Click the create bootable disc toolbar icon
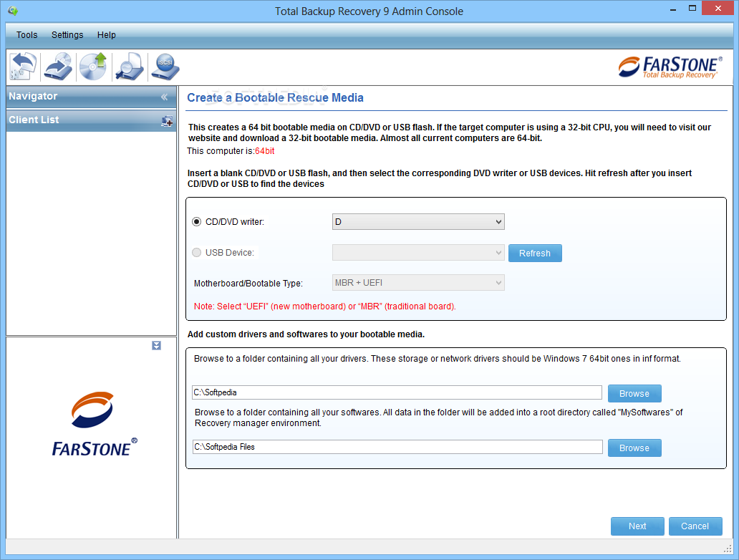This screenshot has width=739, height=560. [93, 67]
